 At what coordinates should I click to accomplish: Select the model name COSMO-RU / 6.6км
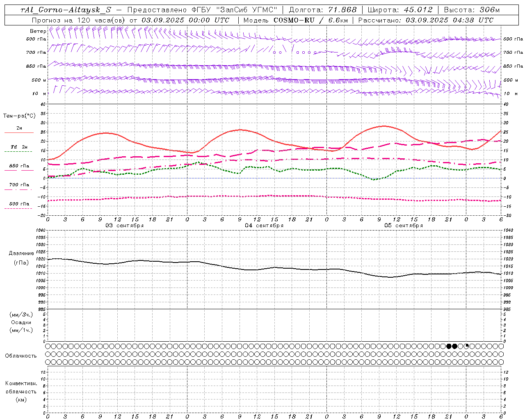coord(310,20)
